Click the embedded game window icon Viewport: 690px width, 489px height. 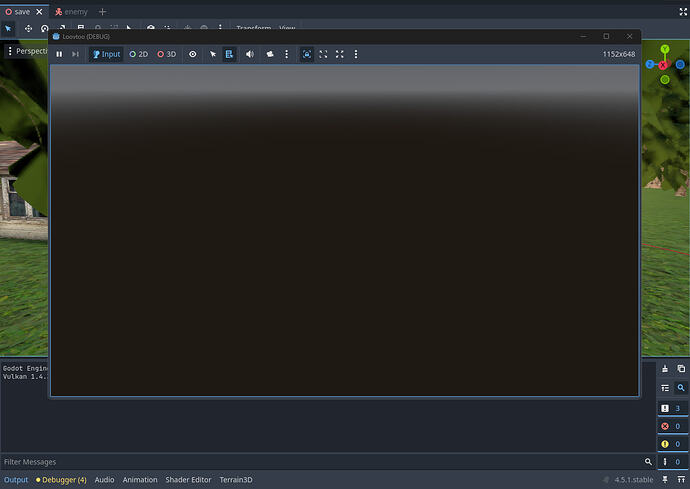click(307, 54)
